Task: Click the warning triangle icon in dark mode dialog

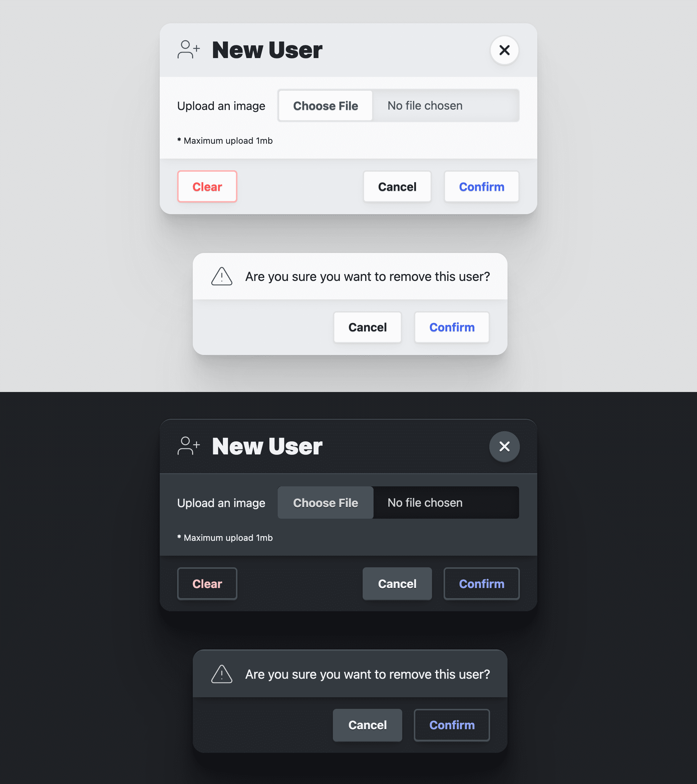Action: 221,673
